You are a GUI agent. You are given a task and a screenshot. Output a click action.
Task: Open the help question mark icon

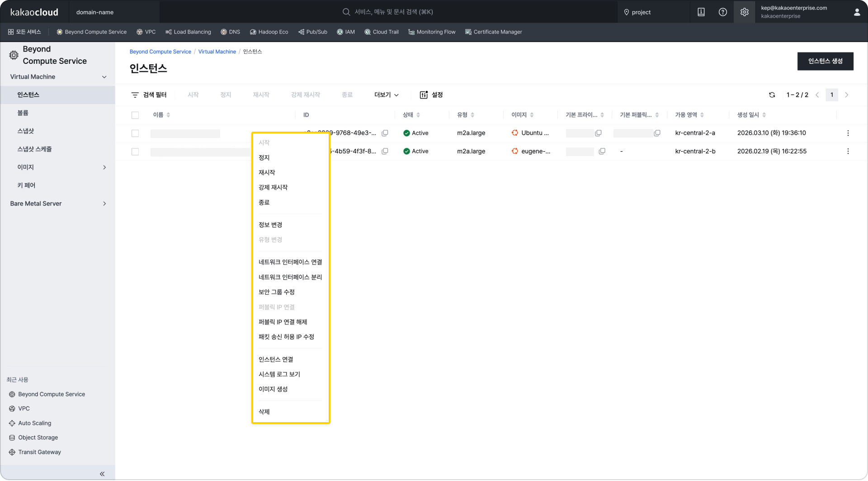pyautogui.click(x=722, y=12)
